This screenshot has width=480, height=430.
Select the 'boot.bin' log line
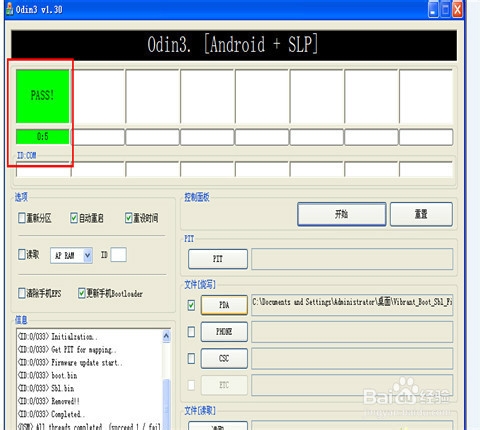(x=47, y=375)
